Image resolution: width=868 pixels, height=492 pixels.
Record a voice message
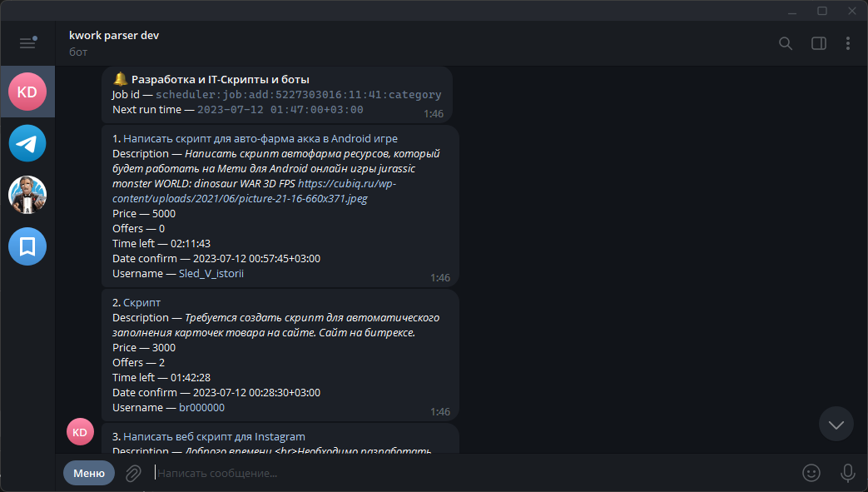(x=847, y=473)
